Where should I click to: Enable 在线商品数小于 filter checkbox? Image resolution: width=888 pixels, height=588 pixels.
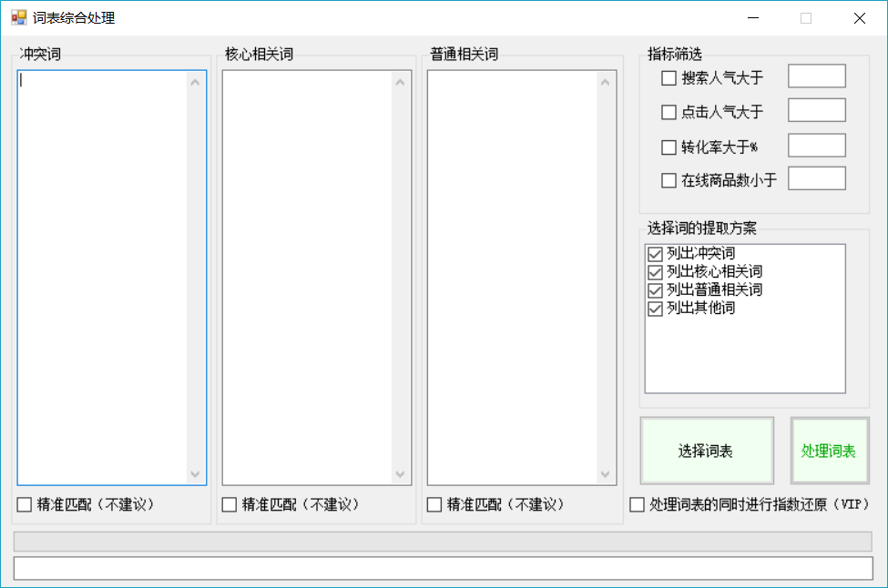669,180
